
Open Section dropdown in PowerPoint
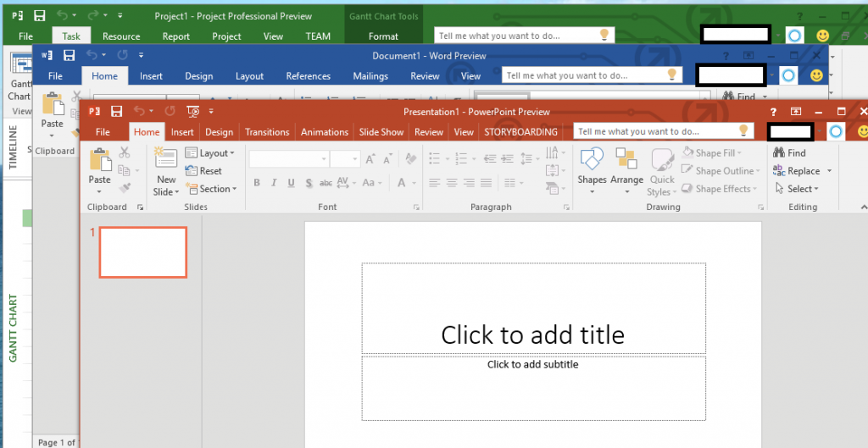[x=211, y=189]
